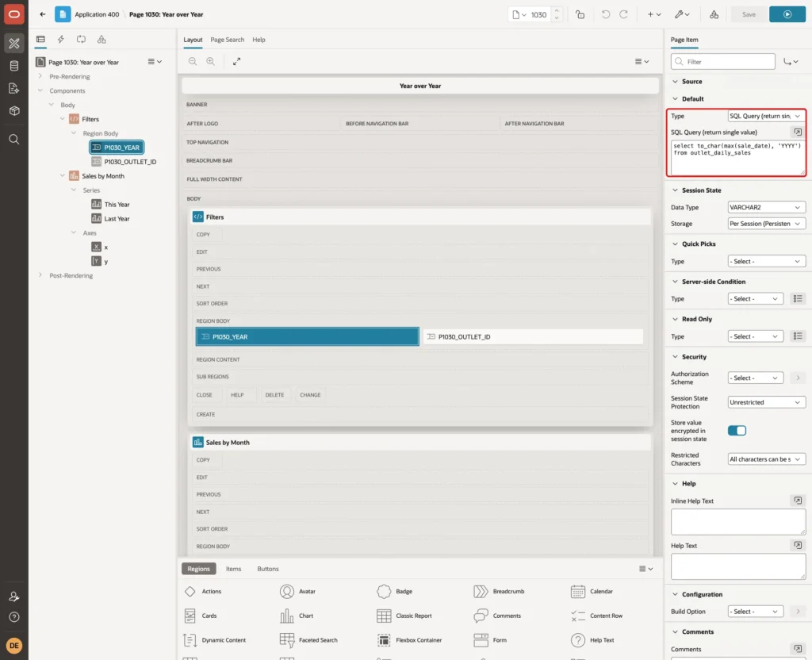Open the Create plus menu button

[654, 14]
